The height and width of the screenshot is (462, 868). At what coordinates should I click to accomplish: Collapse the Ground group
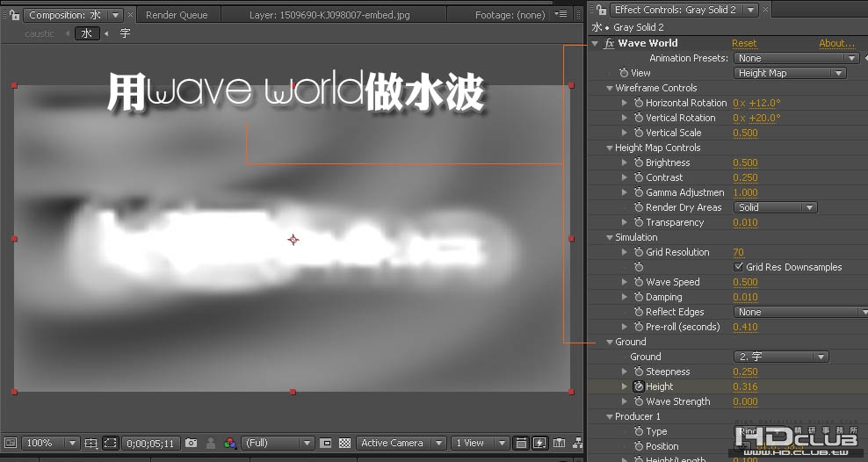(x=610, y=342)
